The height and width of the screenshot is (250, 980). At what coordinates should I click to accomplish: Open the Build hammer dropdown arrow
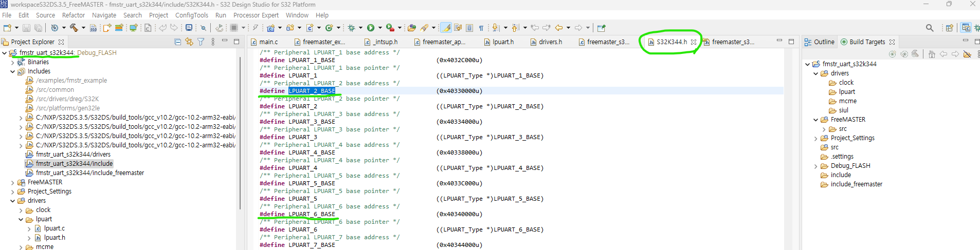(x=83, y=28)
